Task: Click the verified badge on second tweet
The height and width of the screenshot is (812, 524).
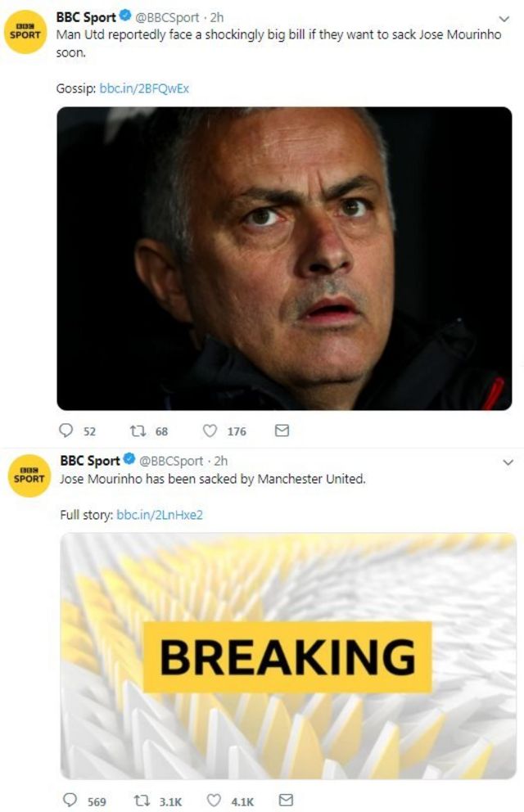Action: coord(128,461)
